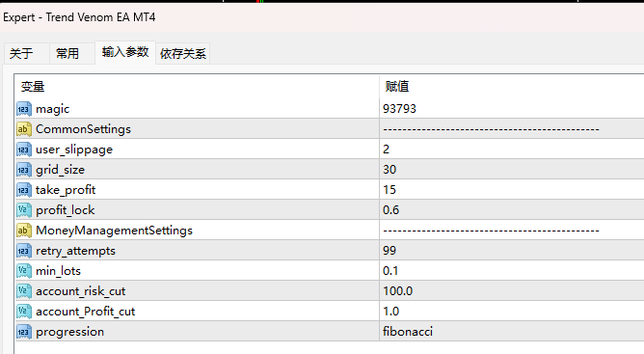The width and height of the screenshot is (644, 354).
Task: Edit the magic value 93793
Action: [x=512, y=109]
